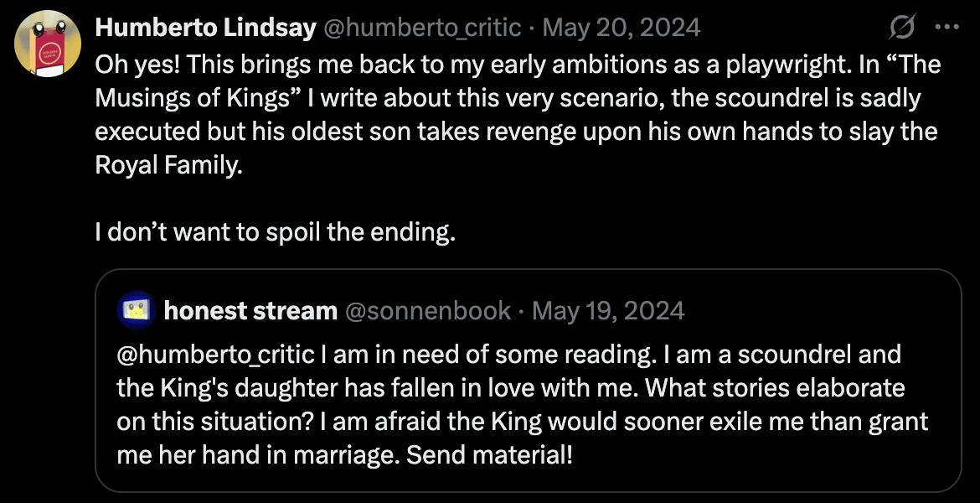Open the May 20, 2024 timestamp
The width and height of the screenshot is (980, 503).
622,28
